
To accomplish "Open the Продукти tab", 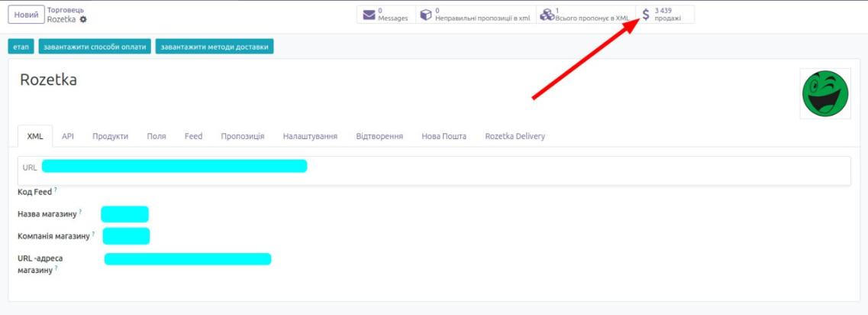I will [110, 136].
